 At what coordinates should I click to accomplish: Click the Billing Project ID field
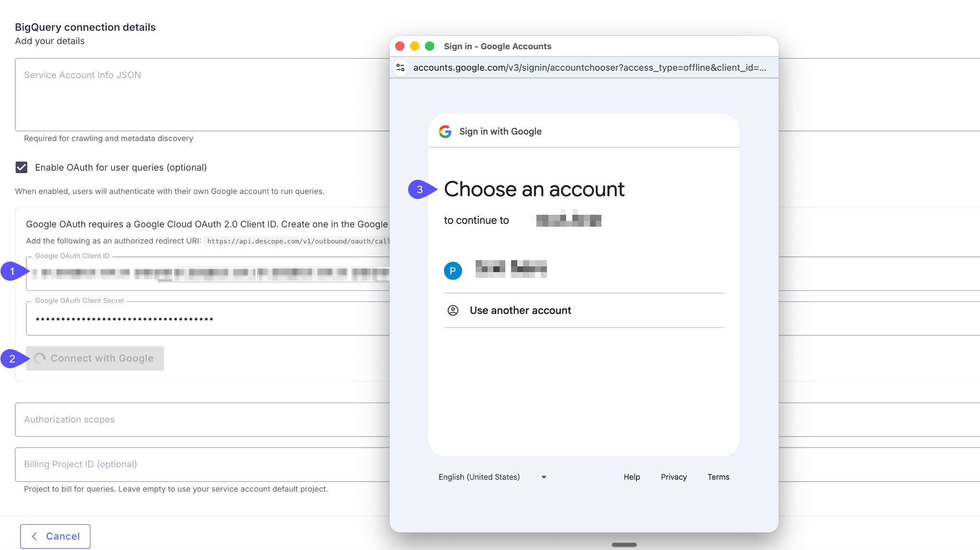(x=202, y=464)
